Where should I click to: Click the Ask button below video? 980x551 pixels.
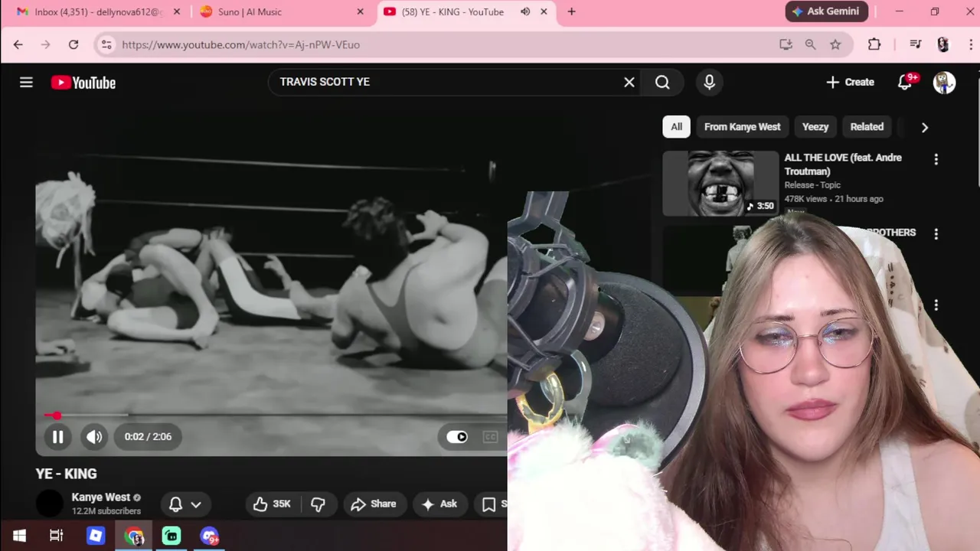[x=439, y=504]
